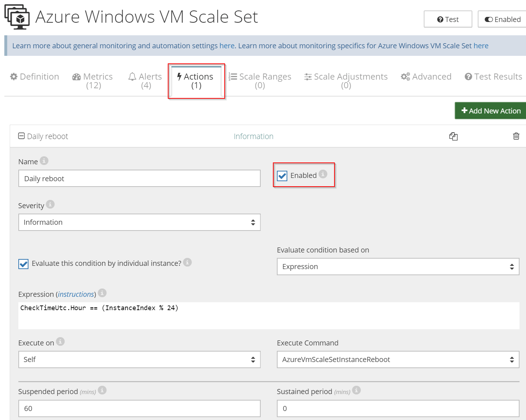Open Azure Windows VM Scale Set 'here' link
526x420 pixels.
click(x=481, y=46)
